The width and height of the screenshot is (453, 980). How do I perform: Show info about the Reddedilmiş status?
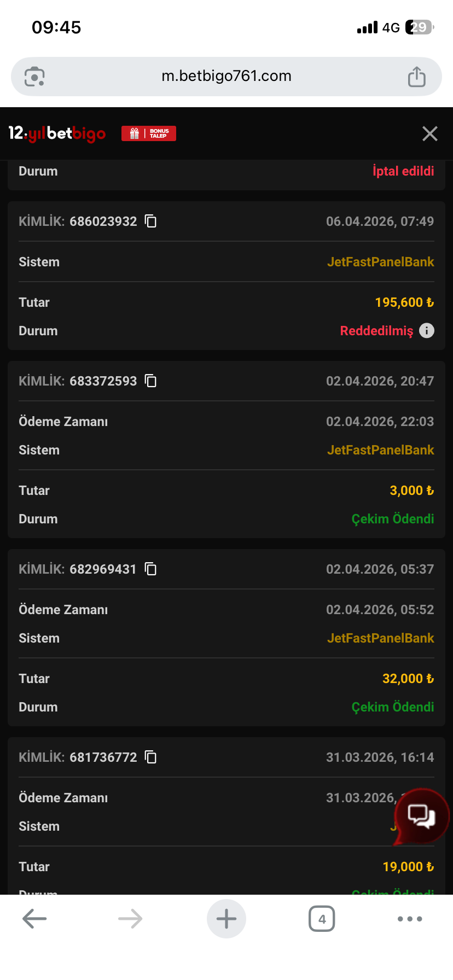coord(427,331)
